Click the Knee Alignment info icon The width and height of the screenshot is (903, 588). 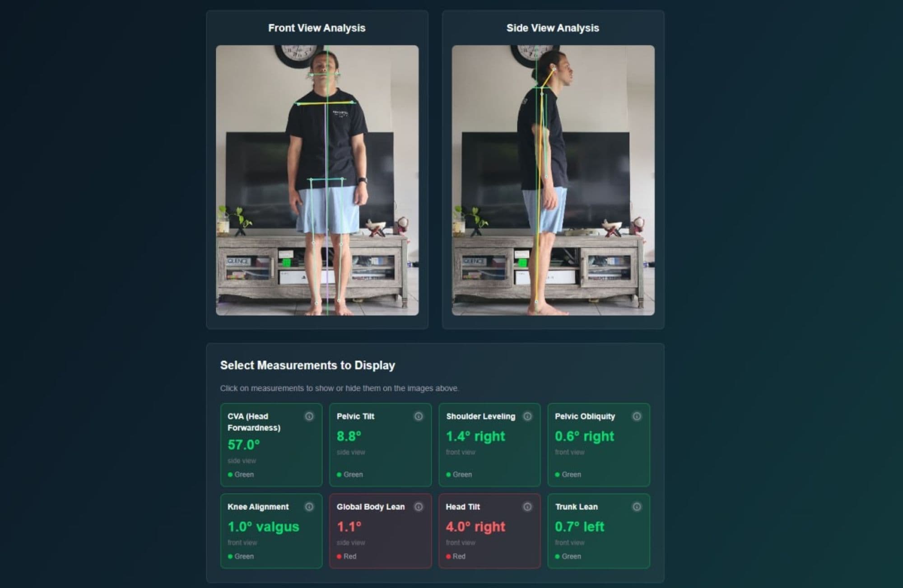309,507
